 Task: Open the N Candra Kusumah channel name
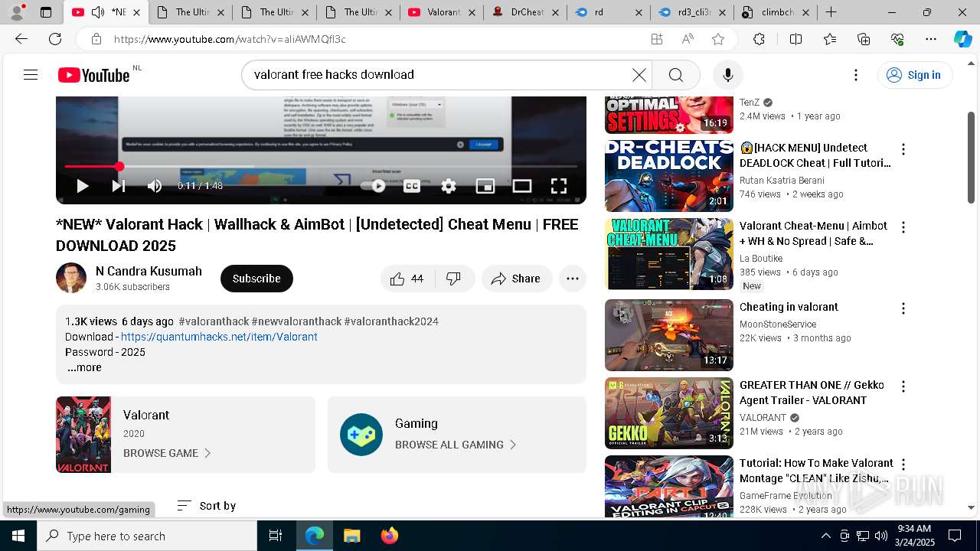point(149,271)
